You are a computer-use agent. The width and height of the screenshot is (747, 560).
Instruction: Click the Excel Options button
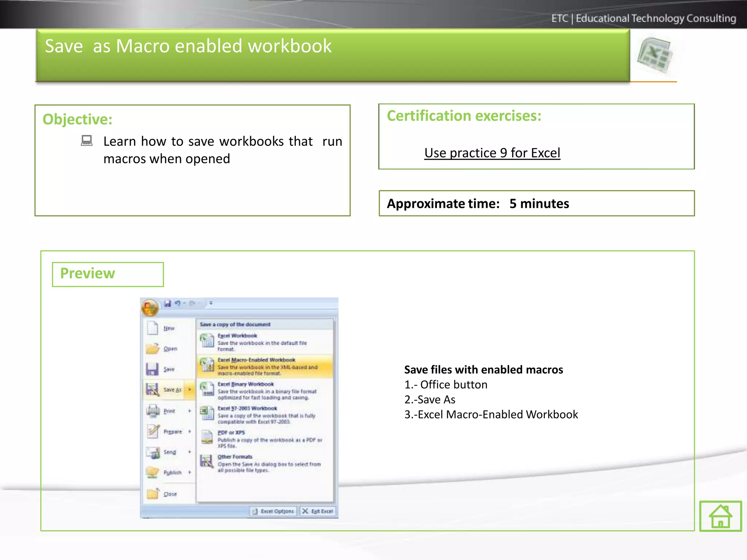tap(273, 511)
